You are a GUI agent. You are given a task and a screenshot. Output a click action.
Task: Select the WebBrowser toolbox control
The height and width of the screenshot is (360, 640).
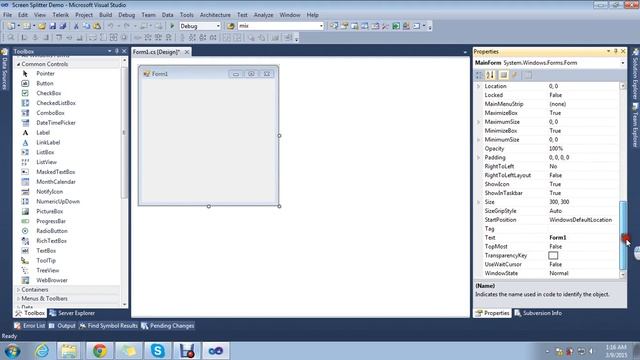52,280
